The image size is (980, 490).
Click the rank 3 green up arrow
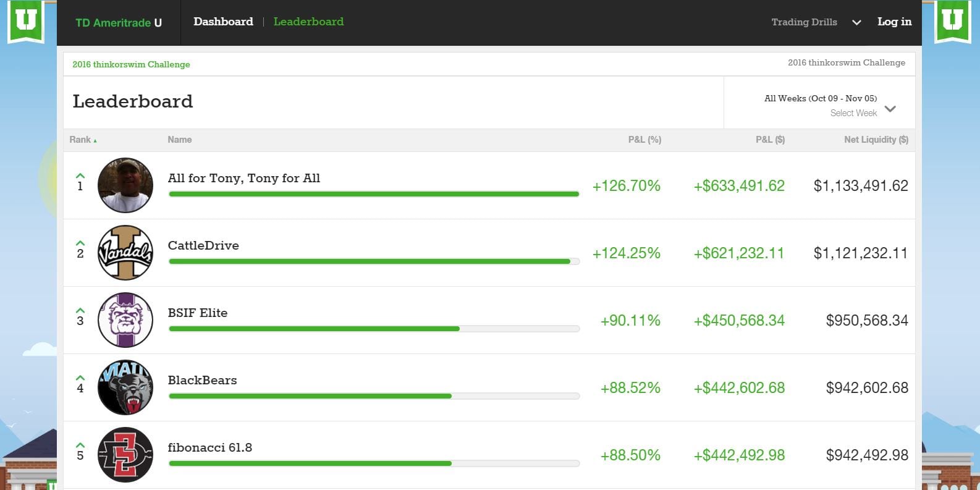80,310
